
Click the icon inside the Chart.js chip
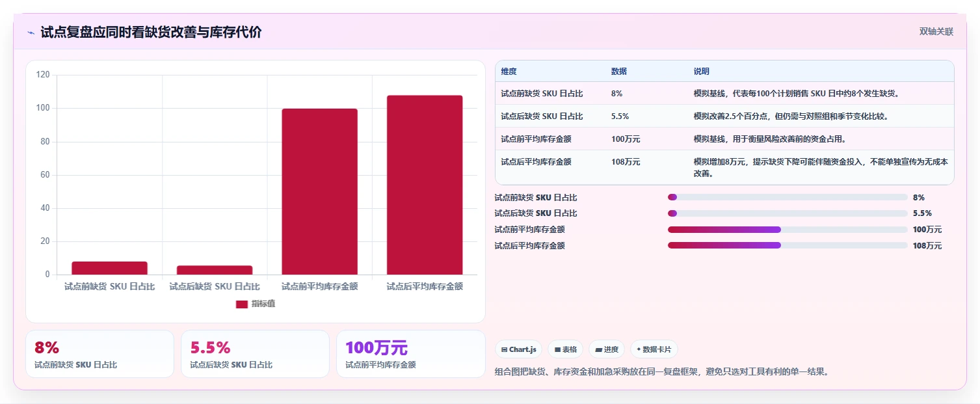504,349
